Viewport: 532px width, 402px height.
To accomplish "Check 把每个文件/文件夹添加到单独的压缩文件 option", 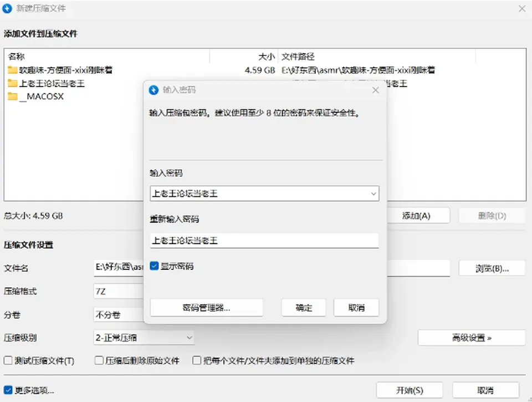I will pos(197,360).
